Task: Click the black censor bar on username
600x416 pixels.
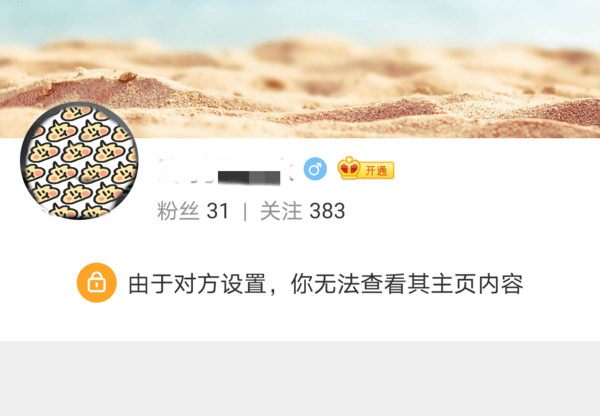Action: coord(249,178)
